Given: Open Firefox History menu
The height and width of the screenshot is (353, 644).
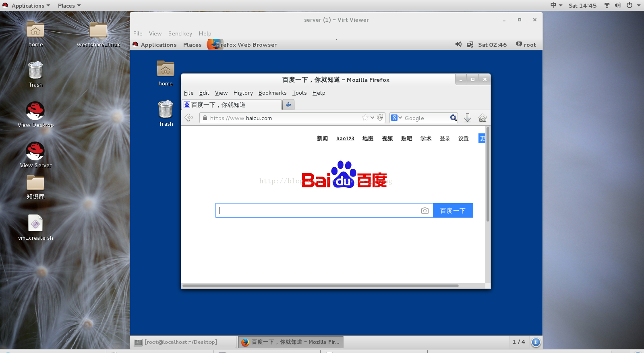Looking at the screenshot, I should [243, 93].
